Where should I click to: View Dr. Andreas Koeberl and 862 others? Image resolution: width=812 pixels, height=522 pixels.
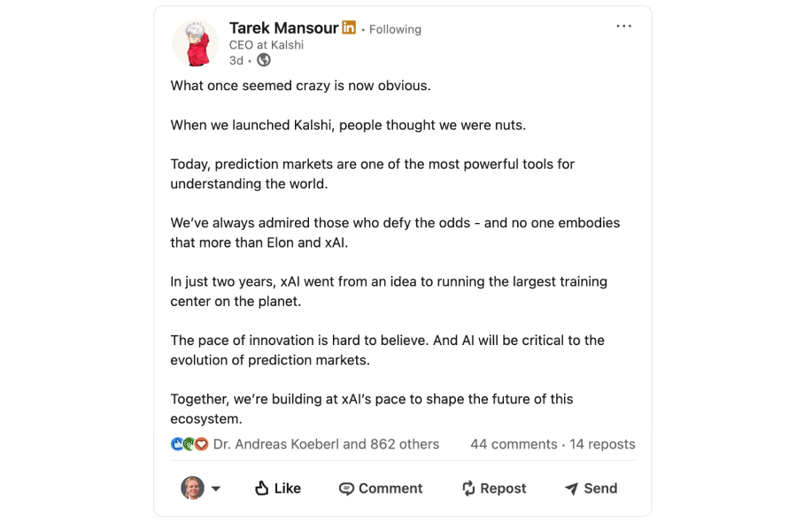(326, 444)
